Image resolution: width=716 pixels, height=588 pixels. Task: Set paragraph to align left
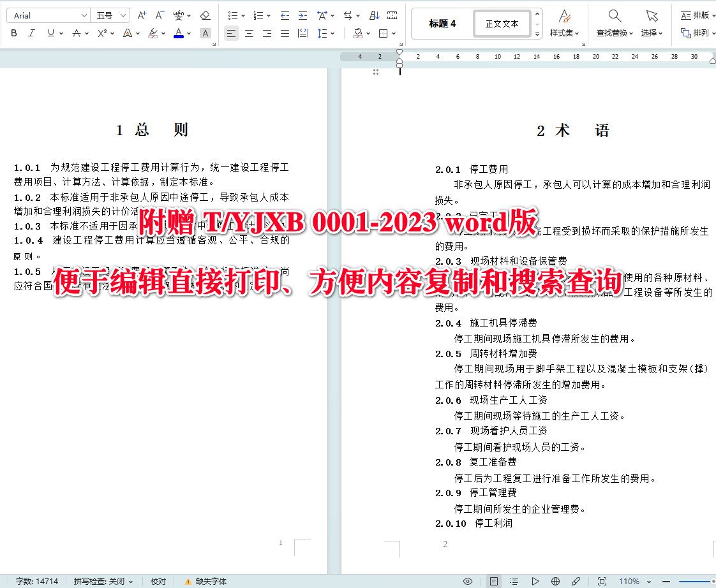pos(232,33)
